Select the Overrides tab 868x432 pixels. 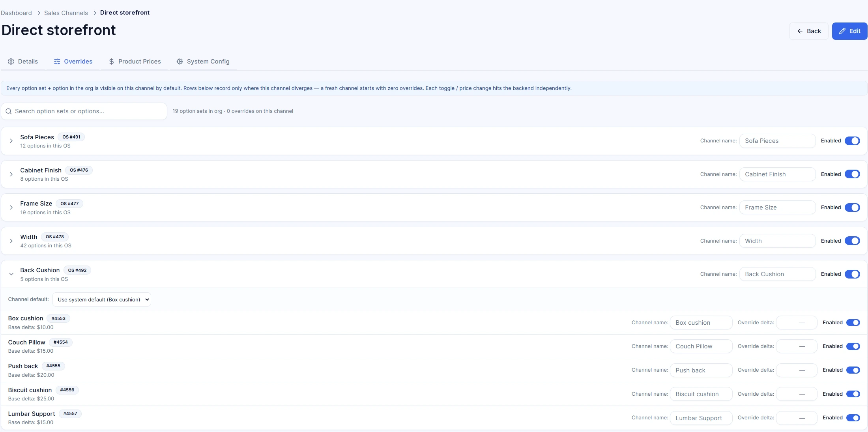click(73, 62)
